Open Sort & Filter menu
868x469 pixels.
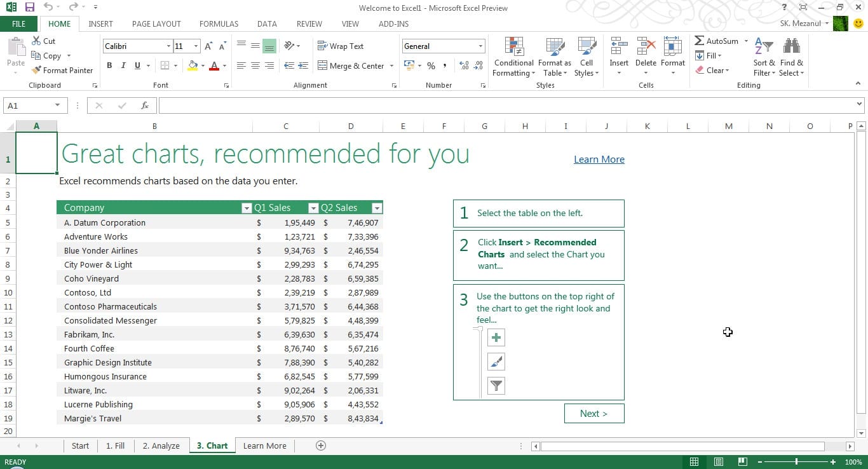point(764,57)
